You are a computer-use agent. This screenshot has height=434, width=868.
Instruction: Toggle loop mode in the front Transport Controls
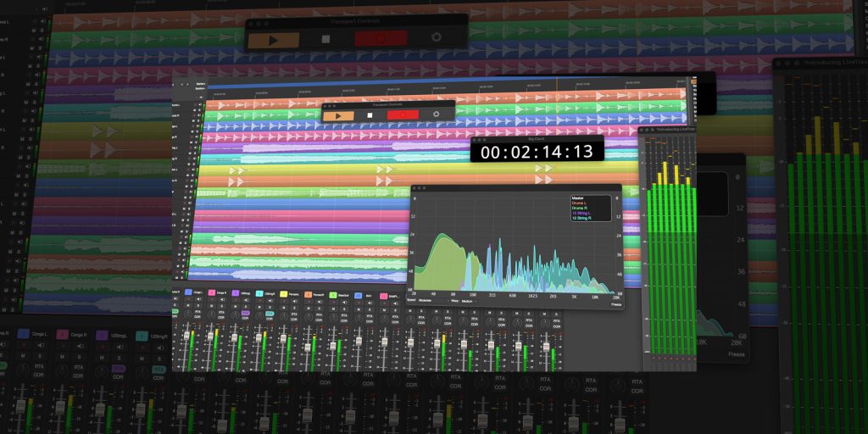[437, 114]
